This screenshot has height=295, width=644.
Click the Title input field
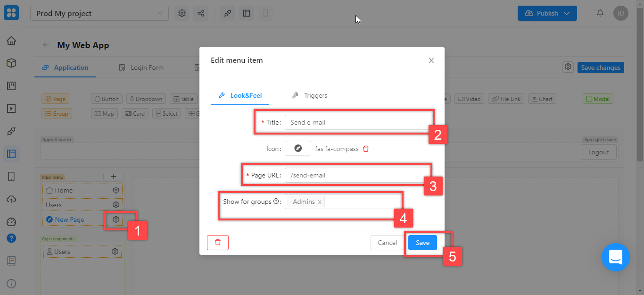[x=357, y=122]
